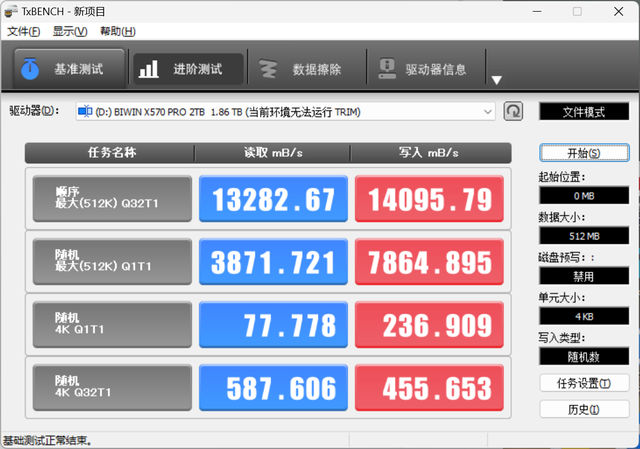The image size is (640, 449).
Task: Expand the toolbar overflow triangle arrow
Action: point(496,80)
